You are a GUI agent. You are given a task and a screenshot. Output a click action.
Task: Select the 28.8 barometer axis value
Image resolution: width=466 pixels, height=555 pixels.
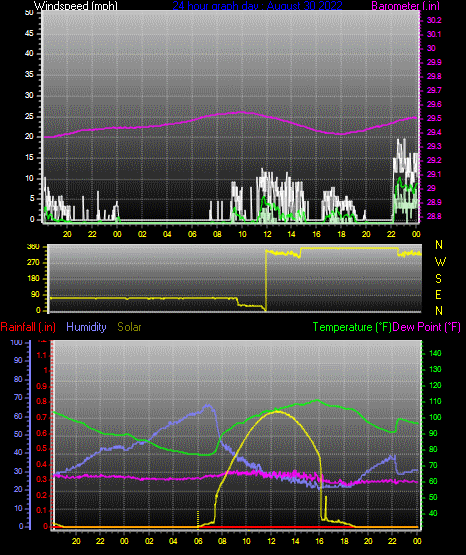434,216
